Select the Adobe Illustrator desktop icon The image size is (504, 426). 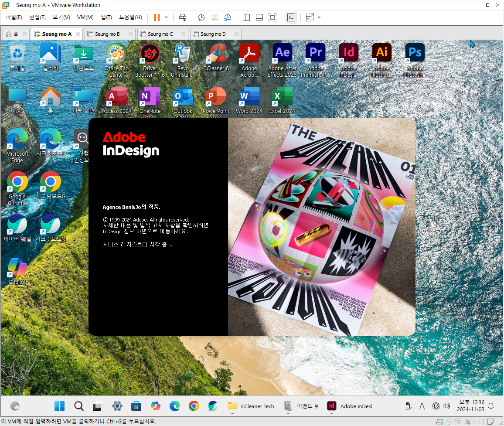pyautogui.click(x=382, y=61)
